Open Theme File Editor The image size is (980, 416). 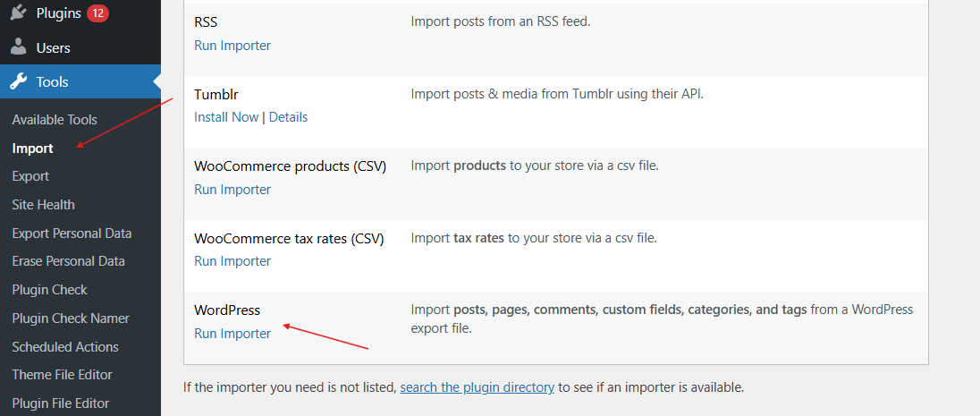click(x=62, y=375)
